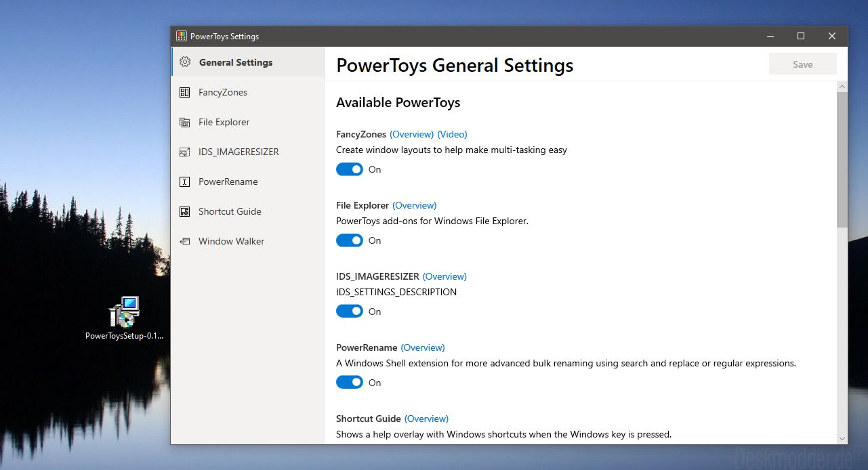Open Window Walker settings page
868x470 pixels.
[x=248, y=241]
